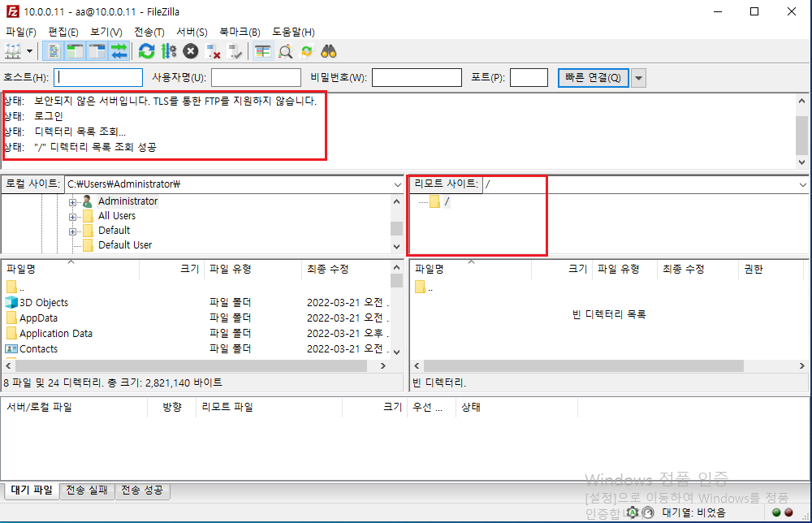
Task: Open 편집(E) menu
Action: pos(63,32)
